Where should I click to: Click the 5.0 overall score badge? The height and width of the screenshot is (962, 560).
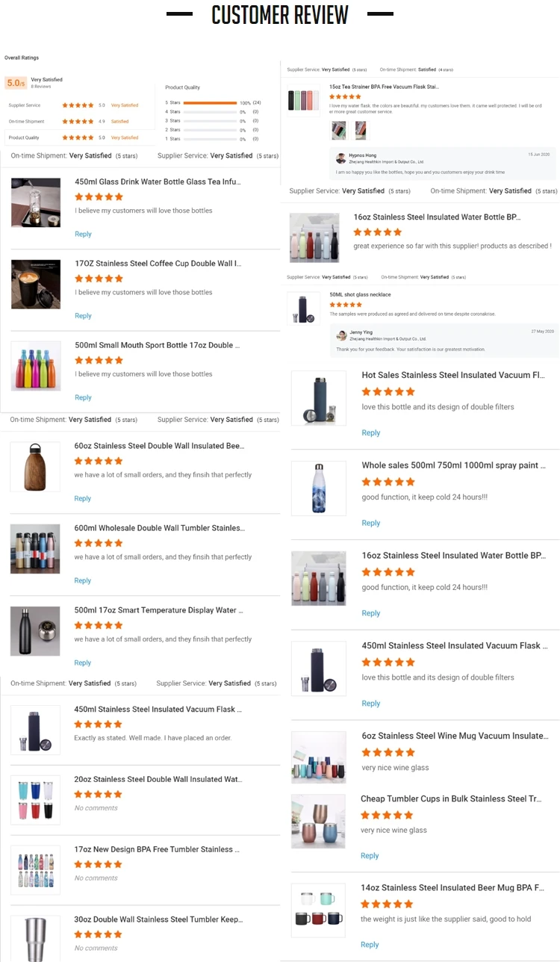point(16,83)
